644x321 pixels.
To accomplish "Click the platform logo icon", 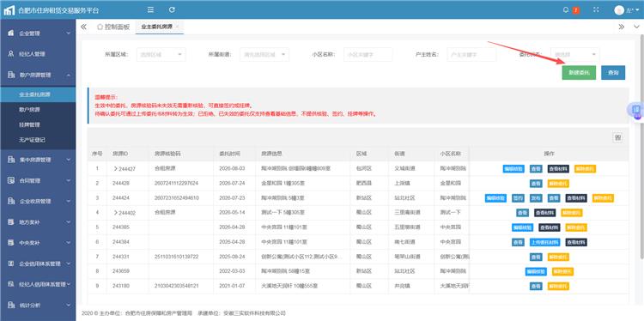I will tap(9, 10).
